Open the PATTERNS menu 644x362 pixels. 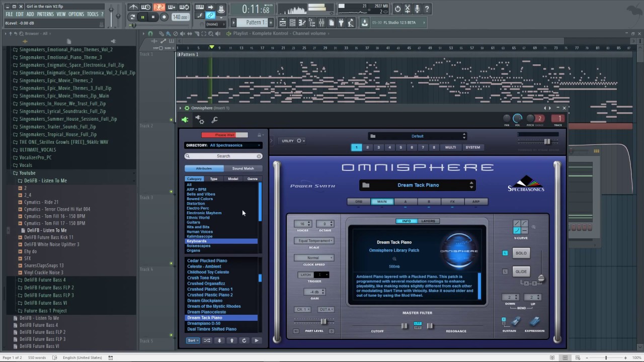click(45, 14)
